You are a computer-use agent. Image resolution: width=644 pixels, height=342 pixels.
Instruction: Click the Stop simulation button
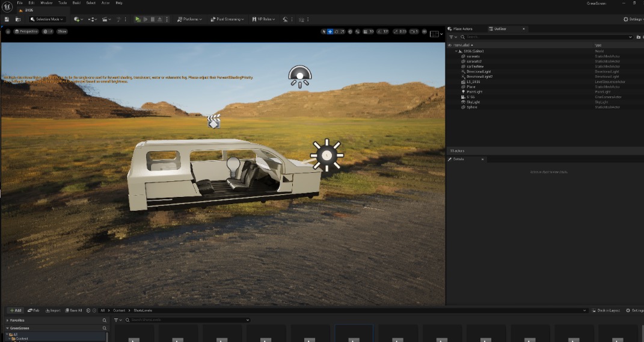click(153, 19)
